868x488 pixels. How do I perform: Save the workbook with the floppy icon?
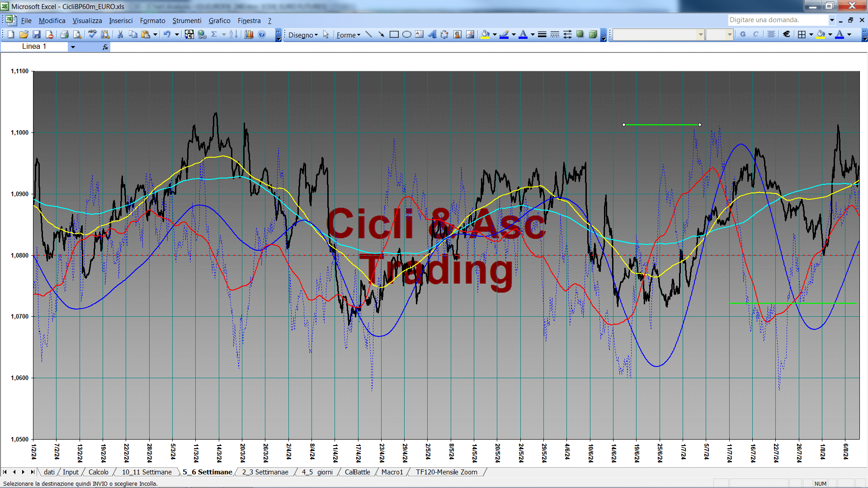pyautogui.click(x=37, y=34)
